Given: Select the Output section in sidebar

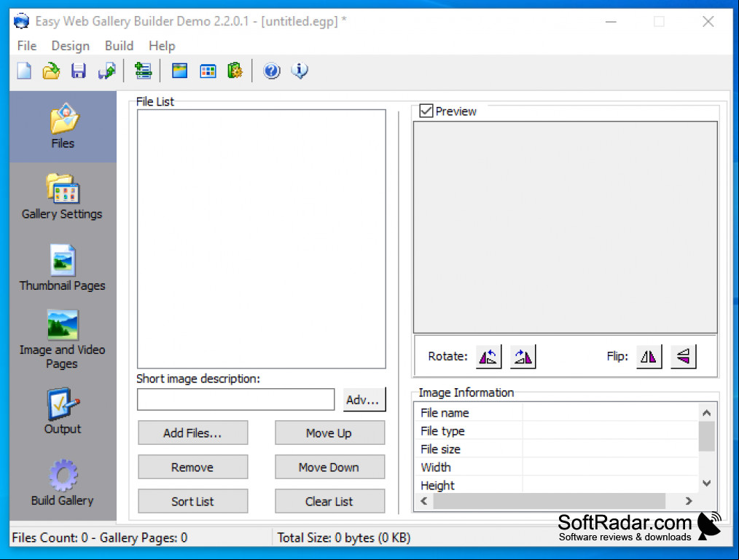Looking at the screenshot, I should (x=63, y=411).
